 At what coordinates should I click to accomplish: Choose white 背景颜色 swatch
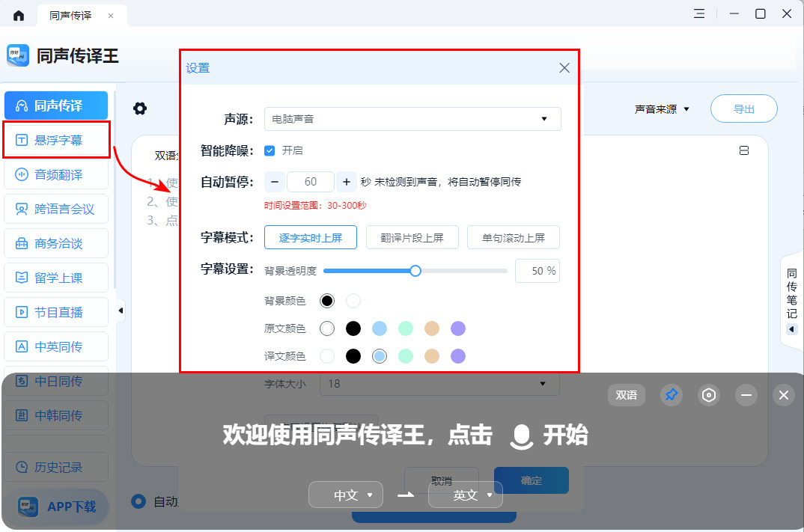353,301
